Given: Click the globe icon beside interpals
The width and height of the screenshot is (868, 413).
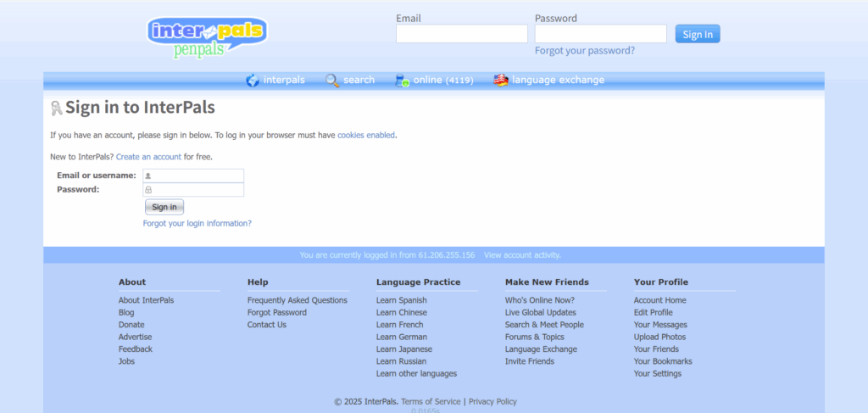Looking at the screenshot, I should [x=253, y=81].
